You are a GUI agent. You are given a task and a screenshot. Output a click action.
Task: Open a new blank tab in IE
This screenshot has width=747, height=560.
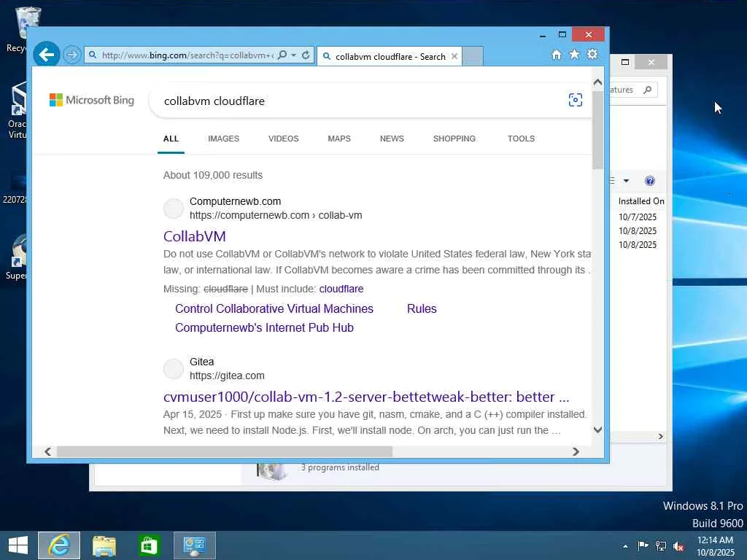click(x=473, y=56)
